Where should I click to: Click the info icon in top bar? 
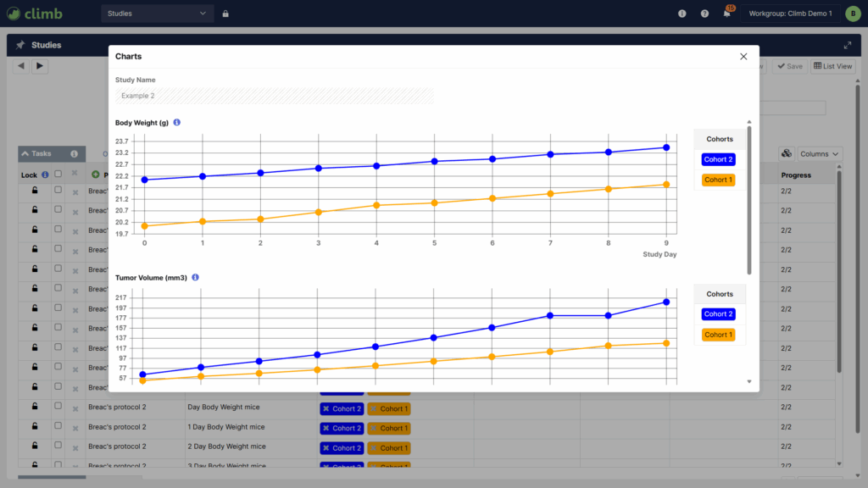[x=682, y=14]
